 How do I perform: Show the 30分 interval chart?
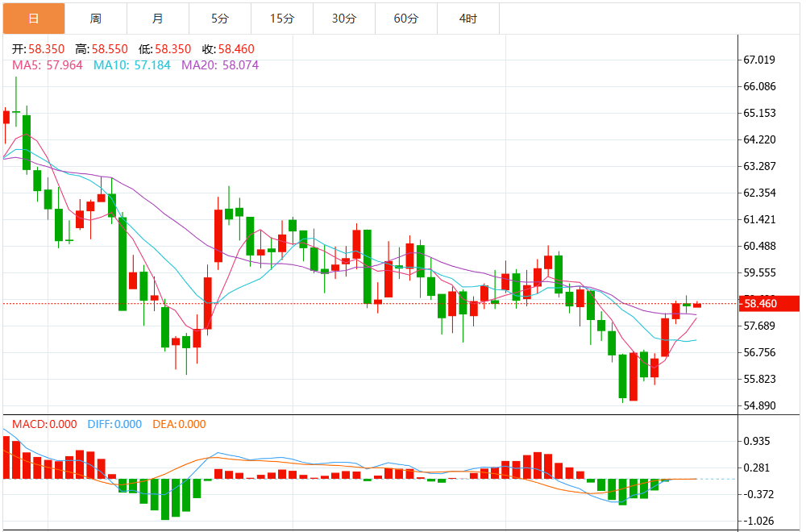click(x=344, y=19)
